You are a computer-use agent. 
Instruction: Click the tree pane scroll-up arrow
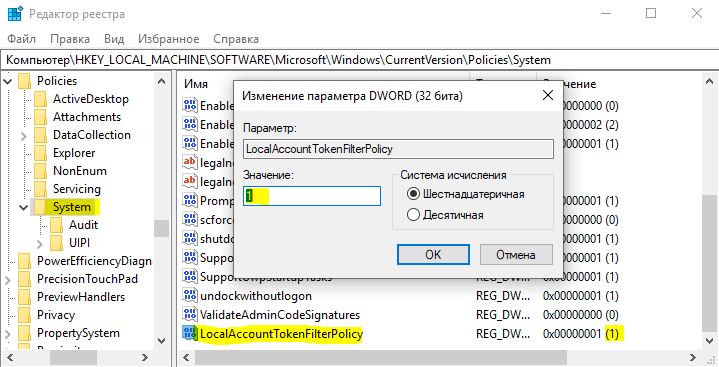161,81
